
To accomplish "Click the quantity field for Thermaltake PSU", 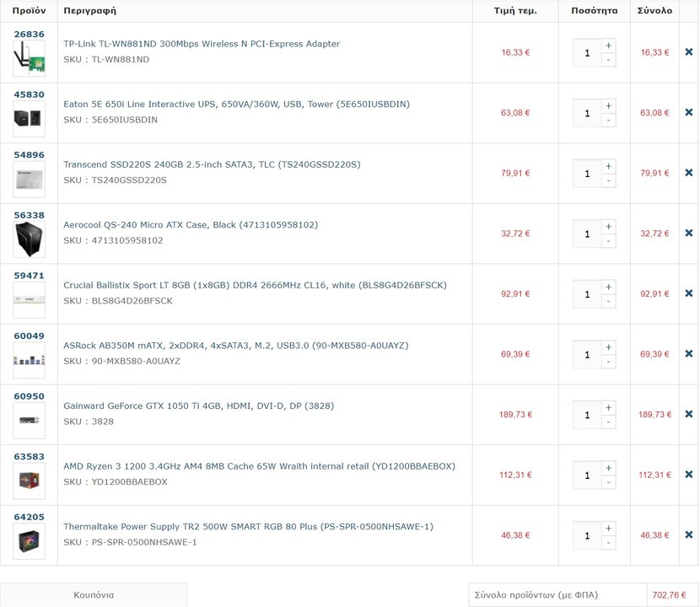I will click(x=588, y=535).
